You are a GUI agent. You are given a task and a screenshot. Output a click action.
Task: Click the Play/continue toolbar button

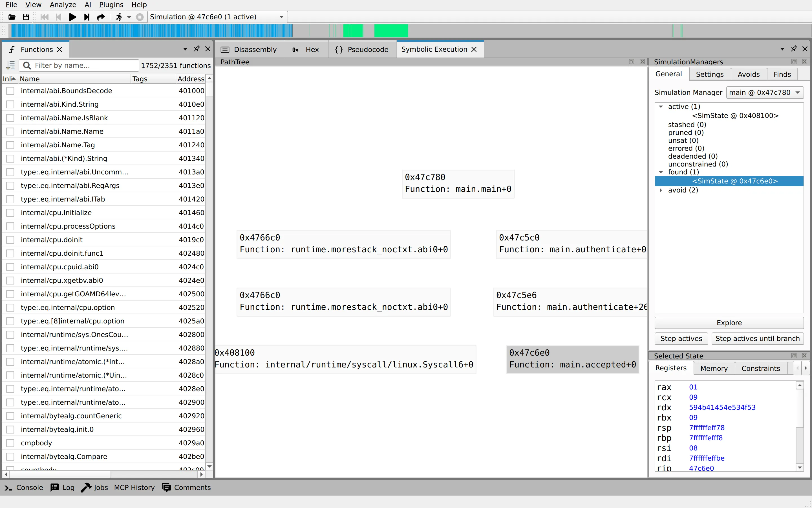pyautogui.click(x=72, y=17)
